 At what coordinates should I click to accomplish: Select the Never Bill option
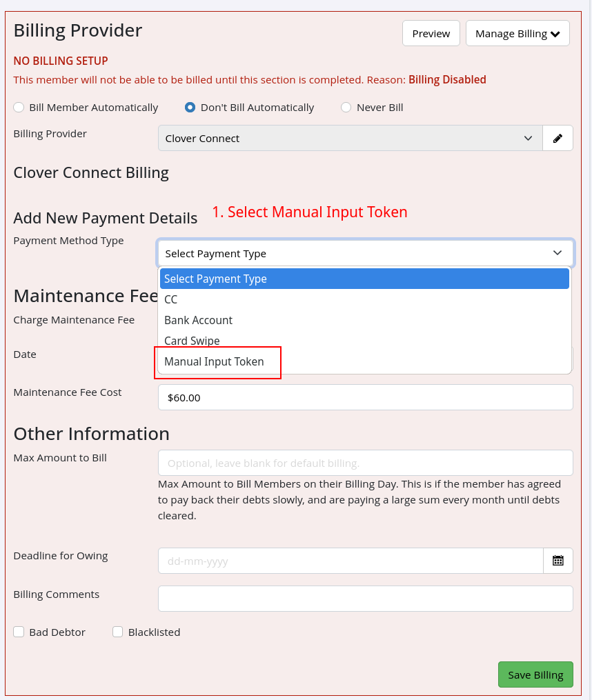pyautogui.click(x=346, y=107)
